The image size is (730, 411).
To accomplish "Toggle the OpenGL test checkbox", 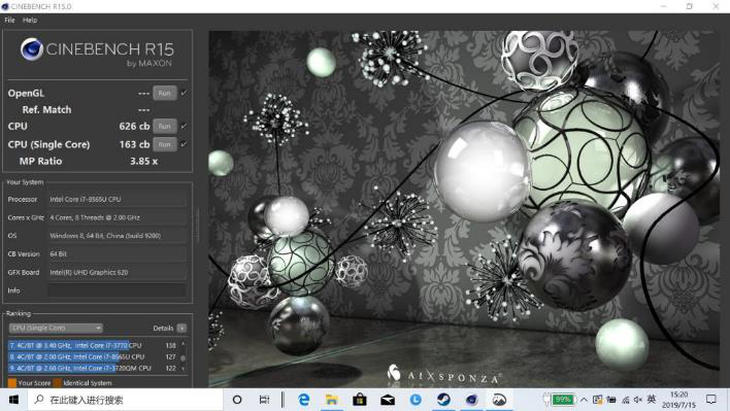I will click(184, 93).
